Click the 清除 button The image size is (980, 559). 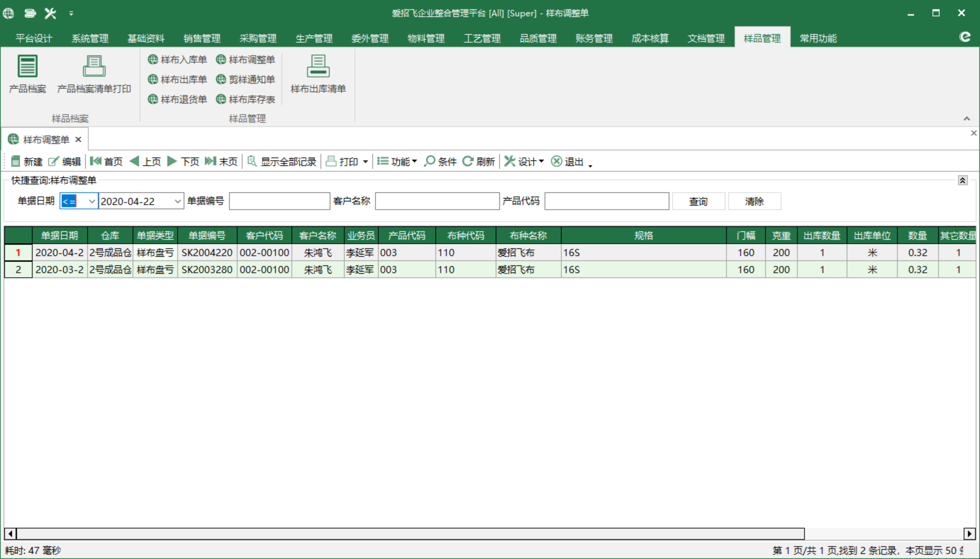pyautogui.click(x=755, y=201)
